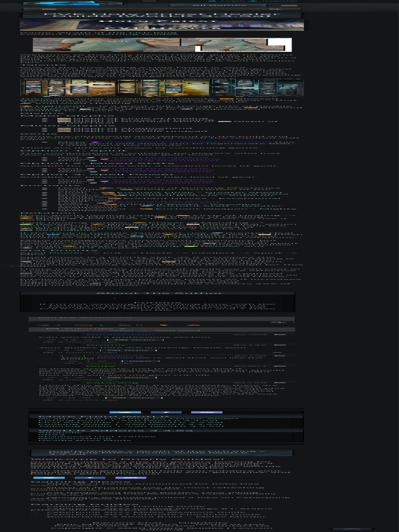Open the teal-toned talent tree image

pyautogui.click(x=257, y=87)
